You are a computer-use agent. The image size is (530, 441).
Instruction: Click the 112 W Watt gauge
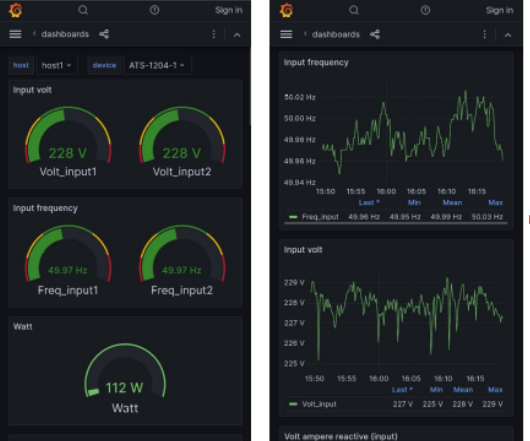(125, 378)
